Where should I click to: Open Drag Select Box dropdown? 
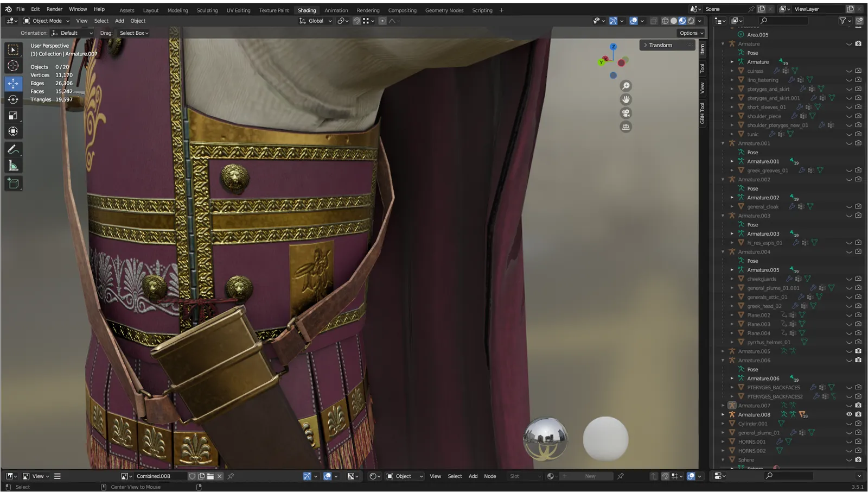click(134, 33)
